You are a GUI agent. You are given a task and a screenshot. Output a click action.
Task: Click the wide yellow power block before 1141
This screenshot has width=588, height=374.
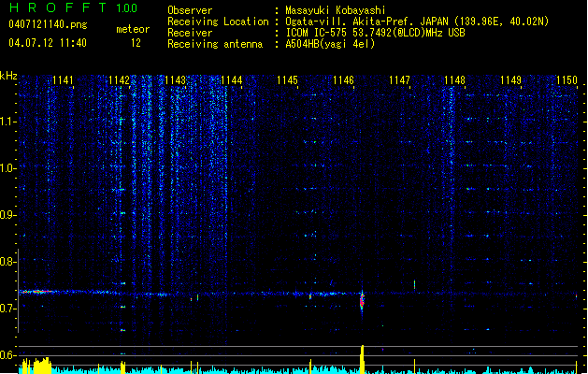[42, 366]
